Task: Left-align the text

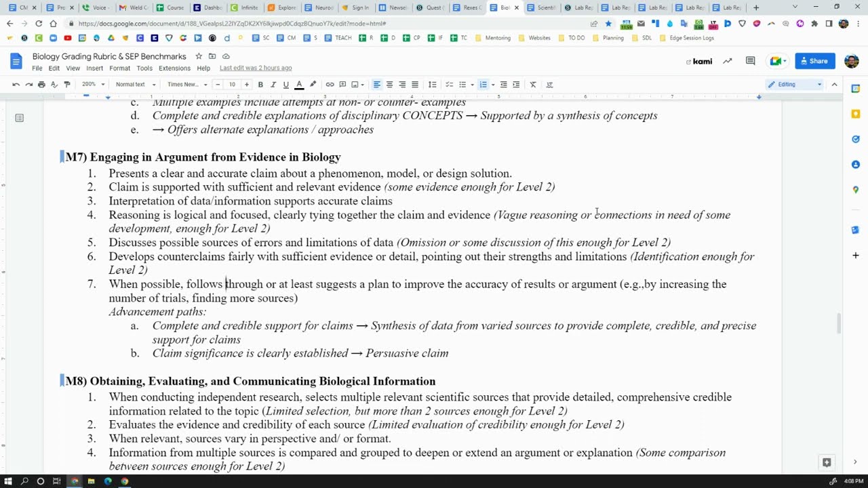Action: pyautogui.click(x=376, y=85)
